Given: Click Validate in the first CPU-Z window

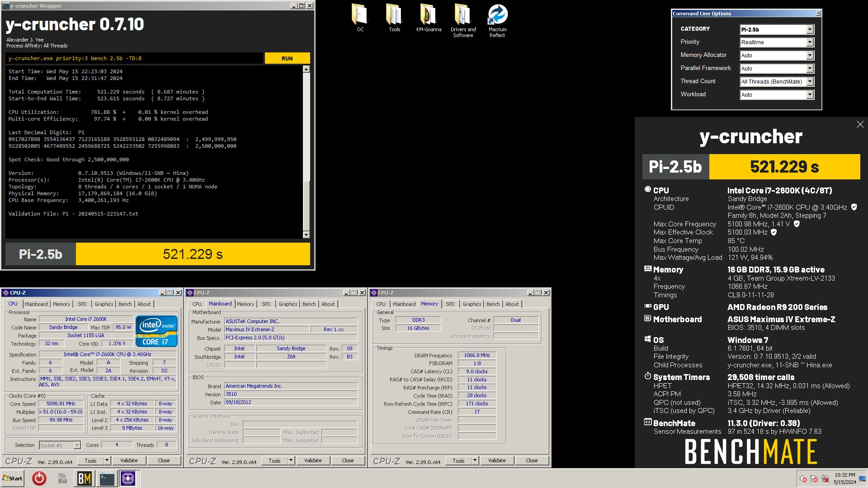Looking at the screenshot, I should [129, 460].
